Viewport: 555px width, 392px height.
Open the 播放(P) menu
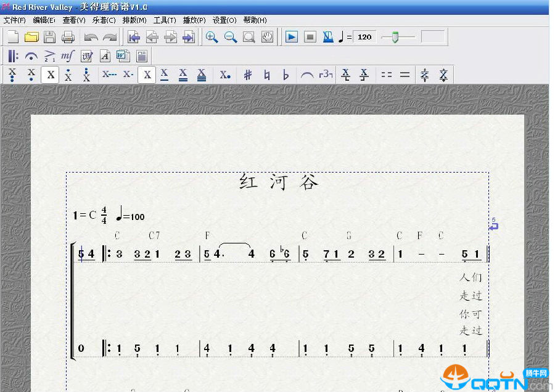point(194,20)
